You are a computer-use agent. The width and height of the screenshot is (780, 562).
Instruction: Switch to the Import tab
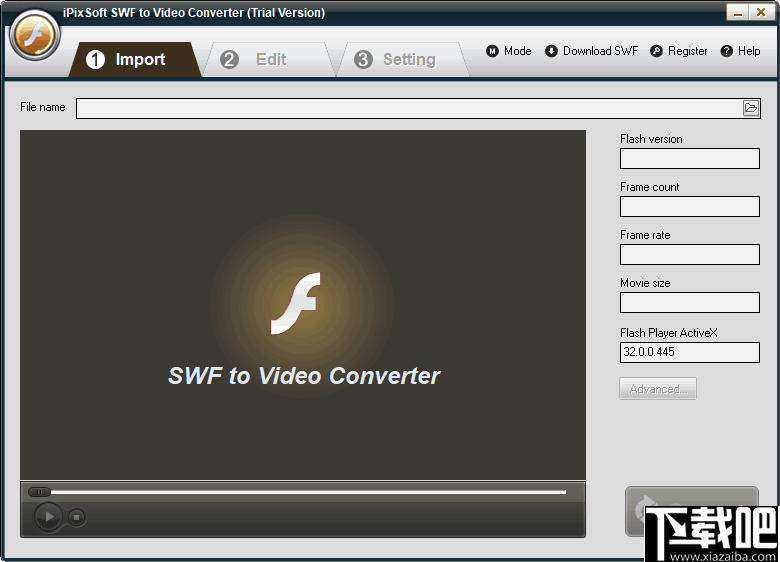[134, 60]
